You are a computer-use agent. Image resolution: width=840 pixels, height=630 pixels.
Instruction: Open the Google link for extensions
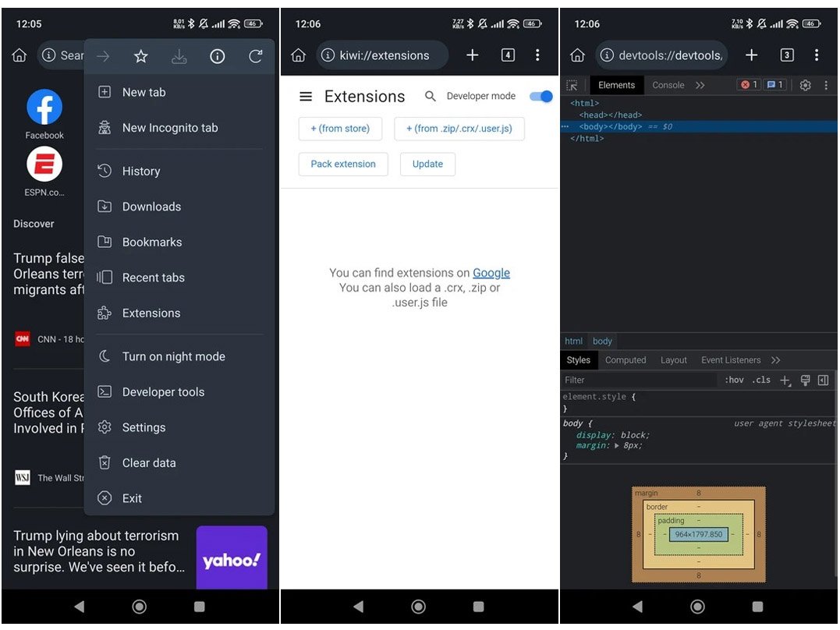[491, 273]
